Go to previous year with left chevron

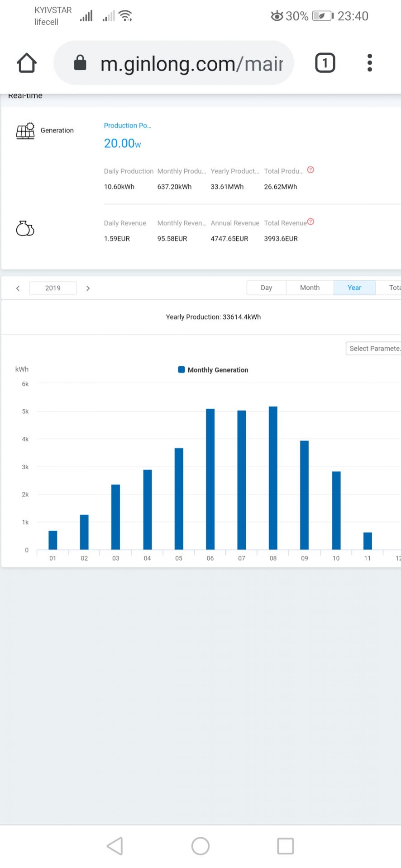pos(18,288)
